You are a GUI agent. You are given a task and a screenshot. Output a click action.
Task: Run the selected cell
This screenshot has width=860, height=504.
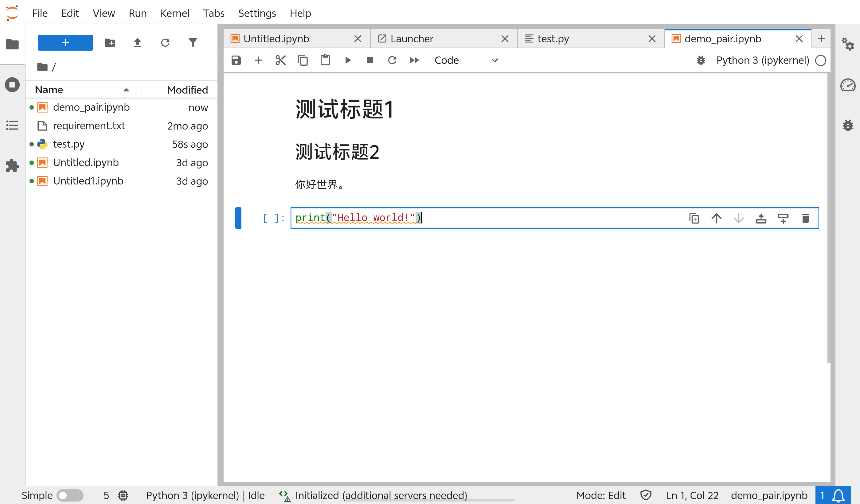[x=348, y=60]
